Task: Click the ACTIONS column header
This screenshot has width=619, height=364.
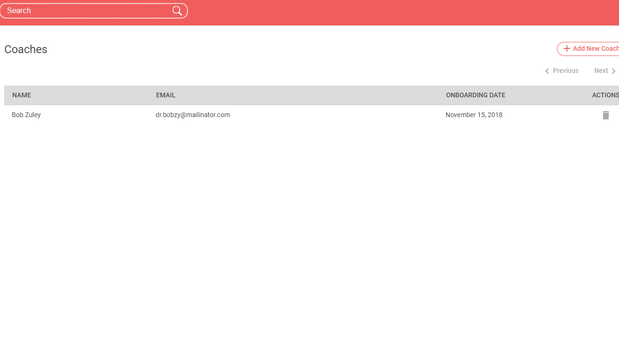Action: pos(605,95)
